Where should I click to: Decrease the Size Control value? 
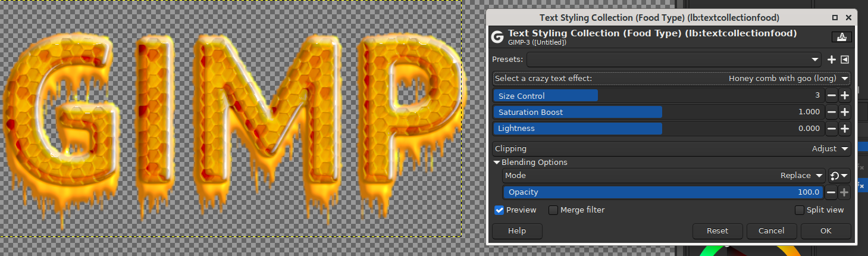click(x=831, y=95)
